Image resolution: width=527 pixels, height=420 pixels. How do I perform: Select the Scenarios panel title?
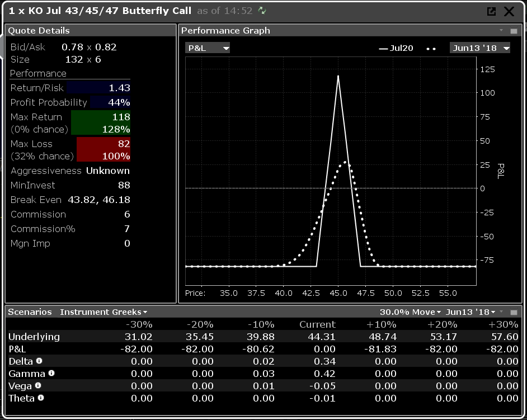[30, 312]
